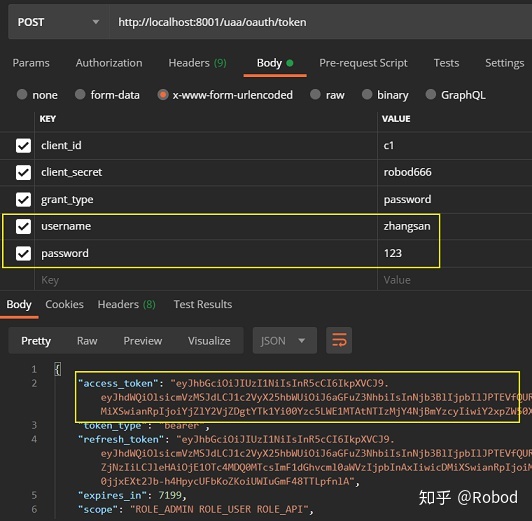Screen dimensions: 532x521
Task: Open the Authorization tab
Action: [x=109, y=63]
